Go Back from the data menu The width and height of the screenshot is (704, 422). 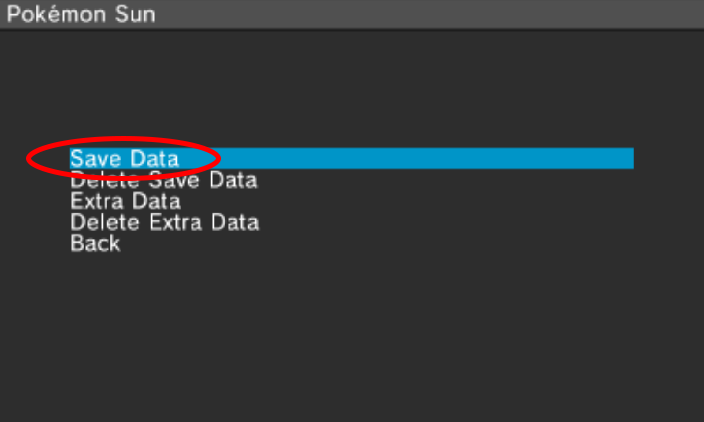pos(95,243)
